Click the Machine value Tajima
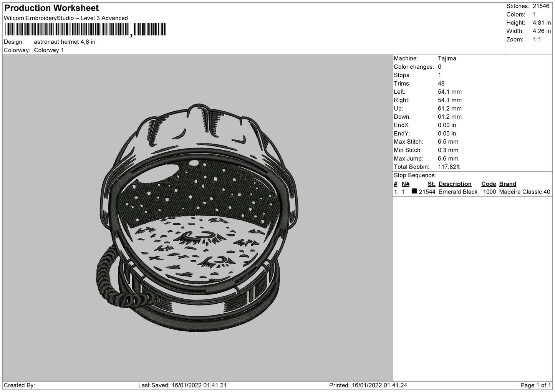555x392 pixels. pos(447,59)
